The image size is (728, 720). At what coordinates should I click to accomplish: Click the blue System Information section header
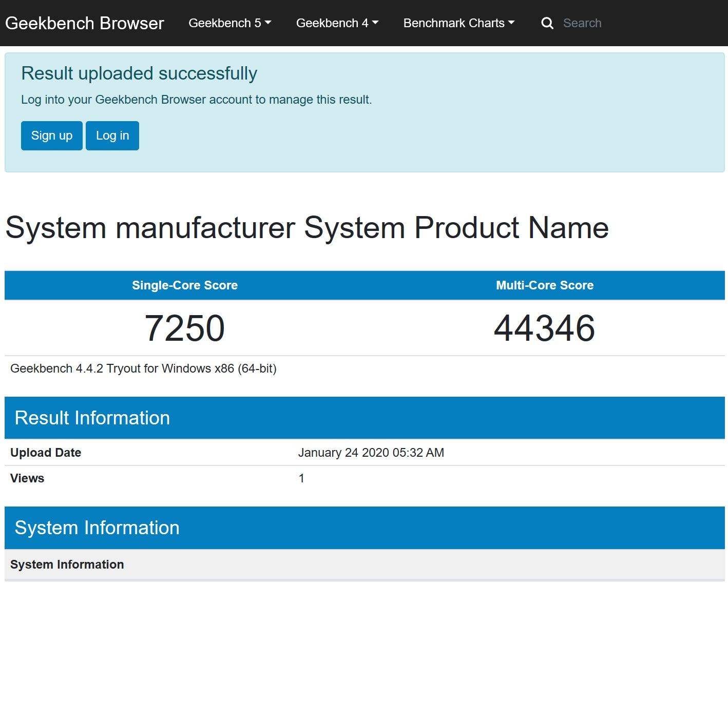(365, 528)
